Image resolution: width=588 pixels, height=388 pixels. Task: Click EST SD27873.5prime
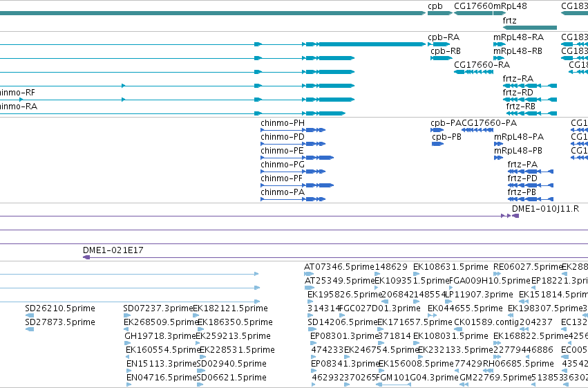[x=30, y=329]
